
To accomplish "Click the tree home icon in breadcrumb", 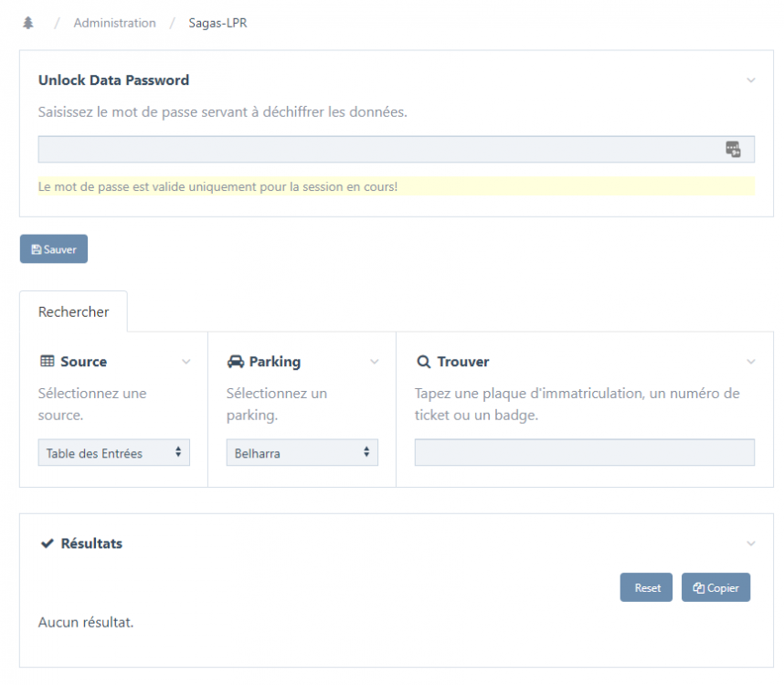I will tap(28, 23).
